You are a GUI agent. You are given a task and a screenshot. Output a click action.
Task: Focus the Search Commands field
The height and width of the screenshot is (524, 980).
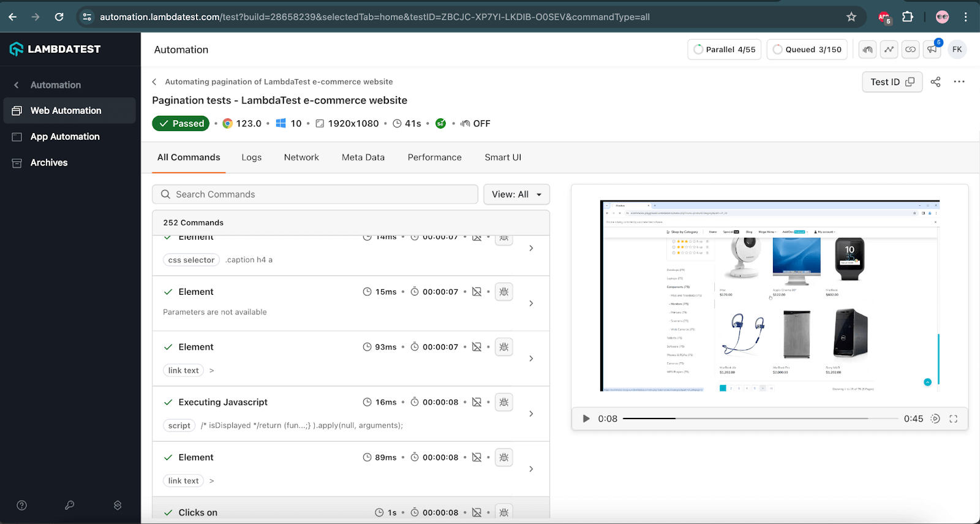pyautogui.click(x=315, y=194)
